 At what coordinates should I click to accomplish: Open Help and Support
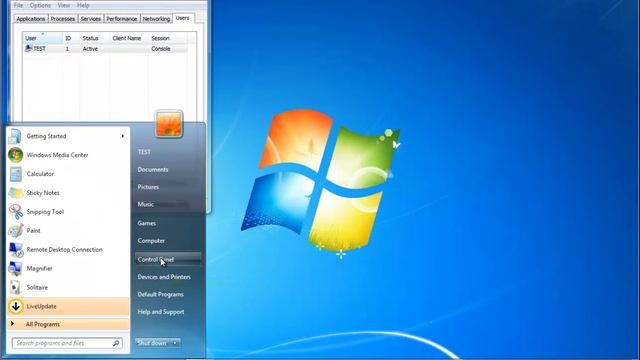pos(161,312)
